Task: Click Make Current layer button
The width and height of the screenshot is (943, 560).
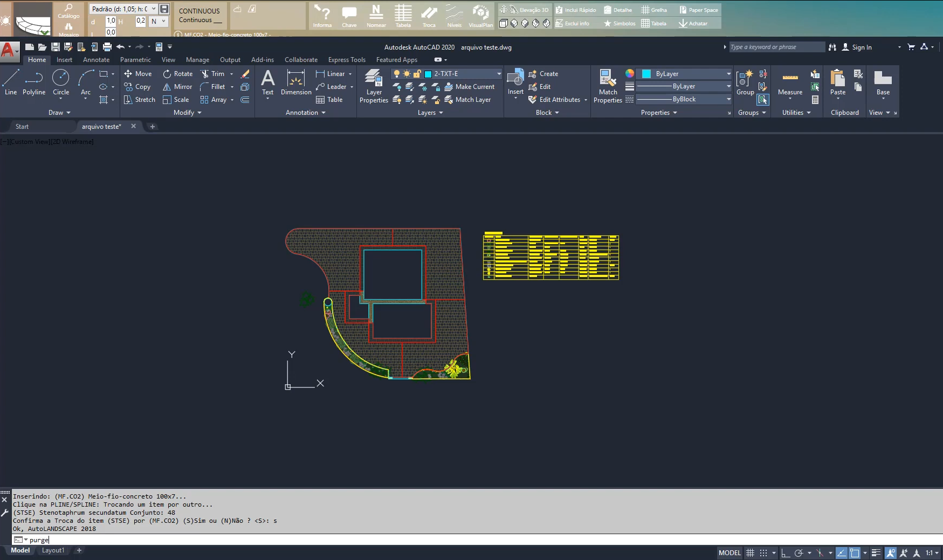Action: coord(469,87)
